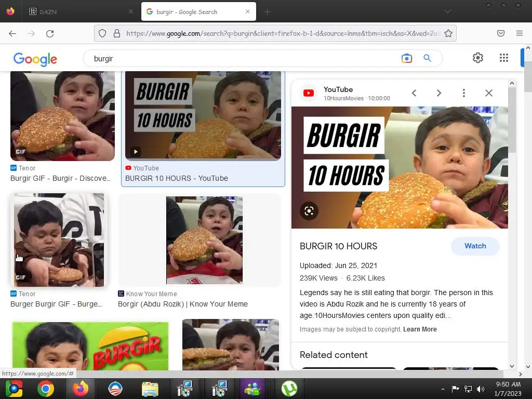Click the site security padlock icon
The width and height of the screenshot is (532, 399).
coord(117,33)
